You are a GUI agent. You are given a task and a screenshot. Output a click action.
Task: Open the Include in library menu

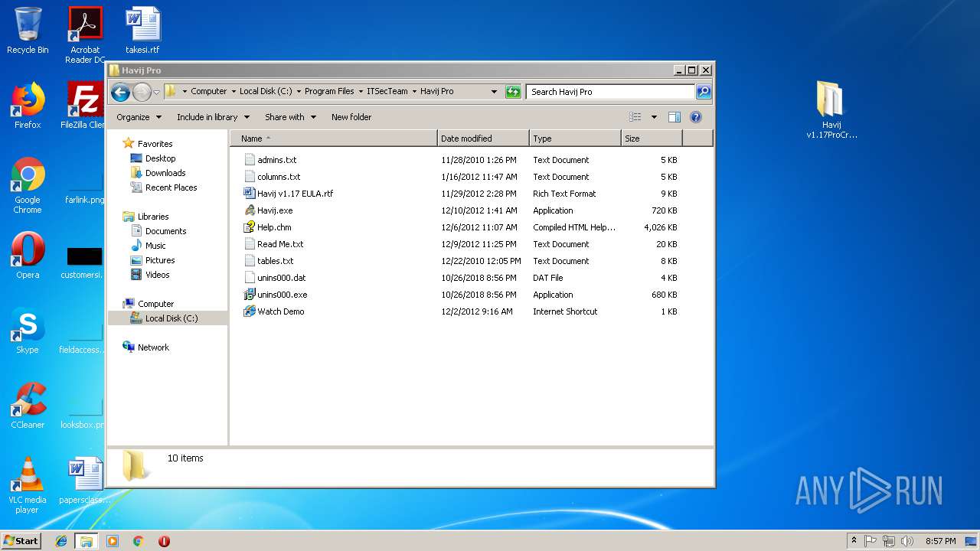point(213,117)
